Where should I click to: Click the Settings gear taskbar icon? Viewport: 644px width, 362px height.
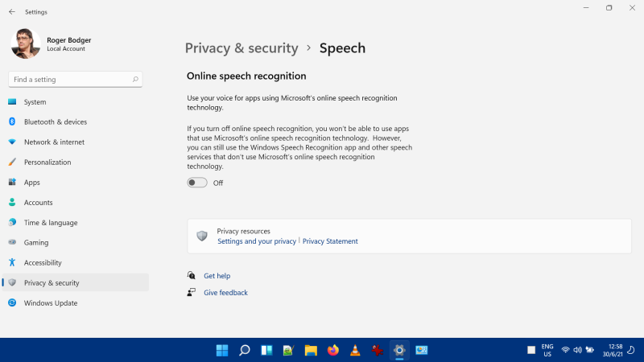[399, 350]
